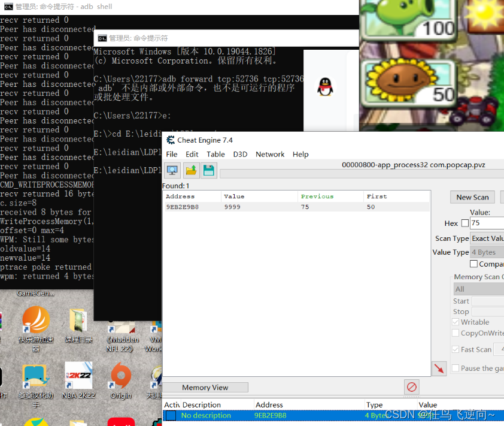Click the red arrow add-address icon

pos(439,368)
